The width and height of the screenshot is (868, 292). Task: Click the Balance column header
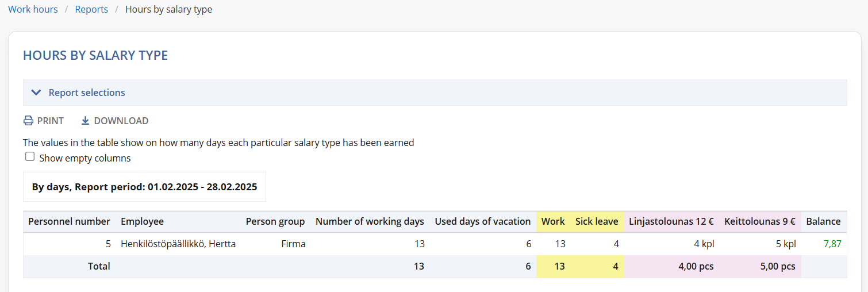(x=823, y=221)
